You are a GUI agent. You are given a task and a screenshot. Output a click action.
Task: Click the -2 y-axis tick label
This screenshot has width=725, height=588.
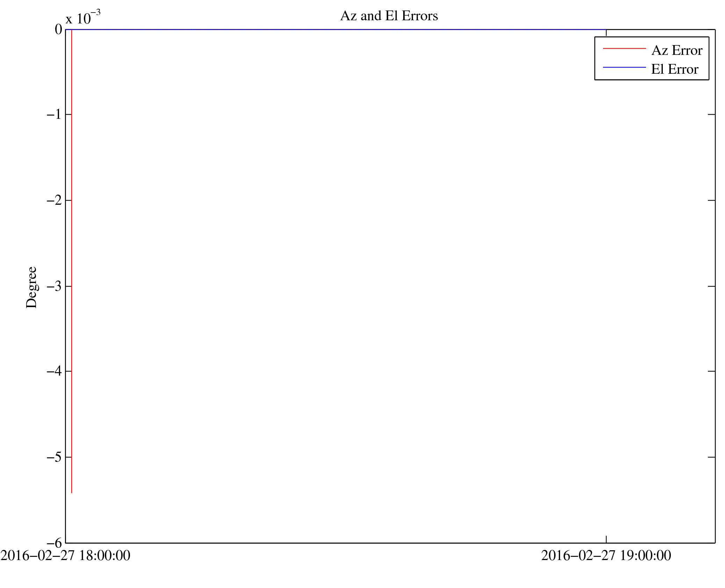coord(54,200)
